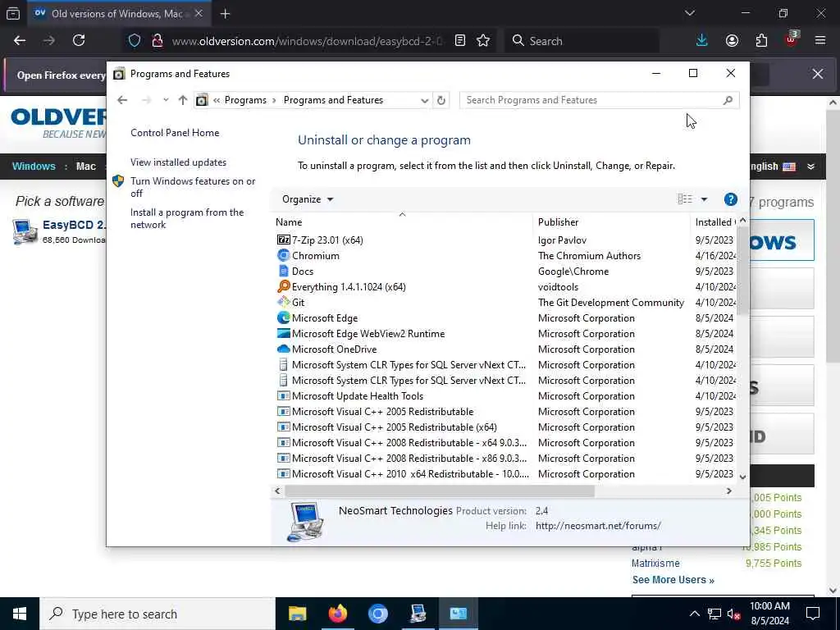Click the Microsoft Edge WebView2 Runtime icon
This screenshot has height=630, width=840.
[283, 333]
